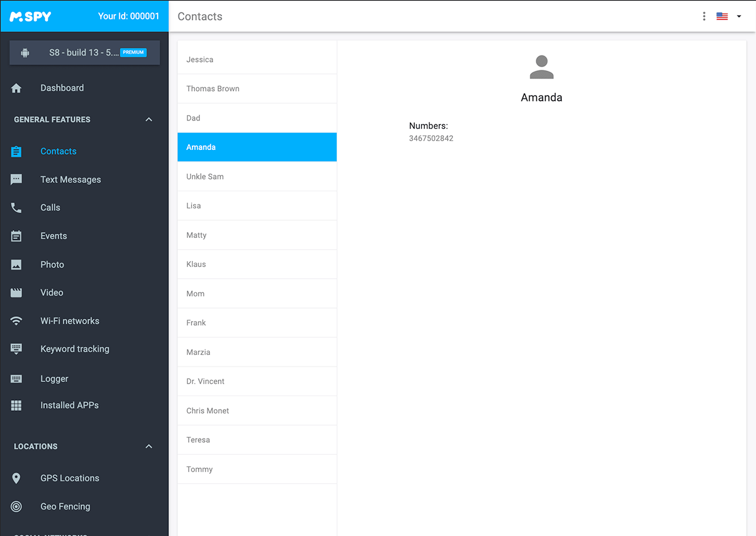Click the phone icon for Calls
Image resolution: width=756 pixels, height=536 pixels.
click(x=17, y=208)
